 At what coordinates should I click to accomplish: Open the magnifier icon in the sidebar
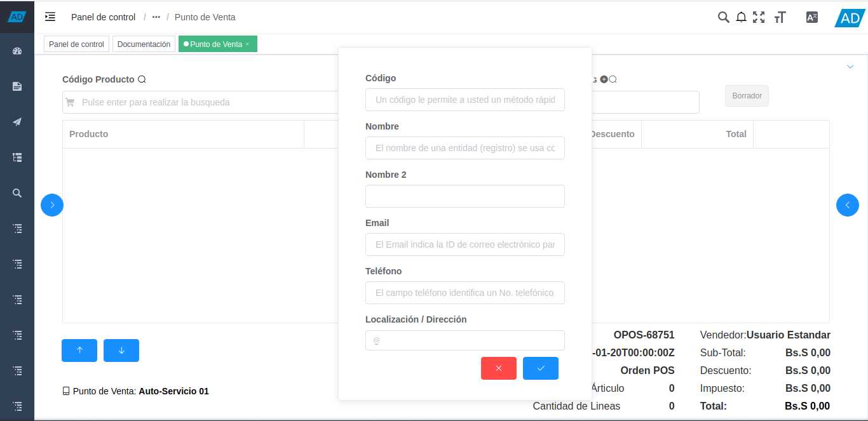(17, 193)
